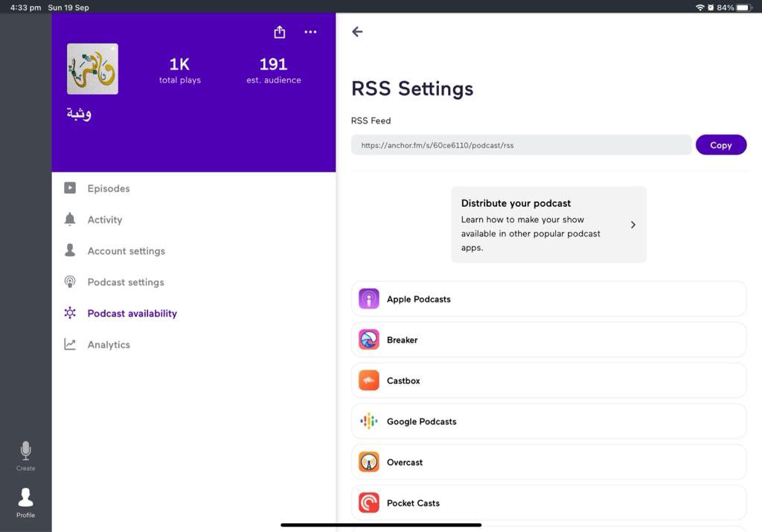Viewport: 762px width, 532px height.
Task: Click the Apple Podcasts app icon
Action: pos(369,299)
